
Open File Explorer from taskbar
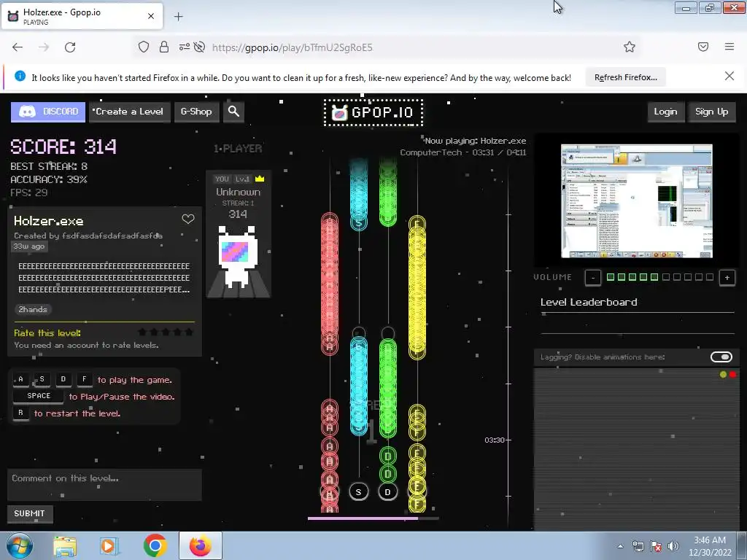pos(65,545)
